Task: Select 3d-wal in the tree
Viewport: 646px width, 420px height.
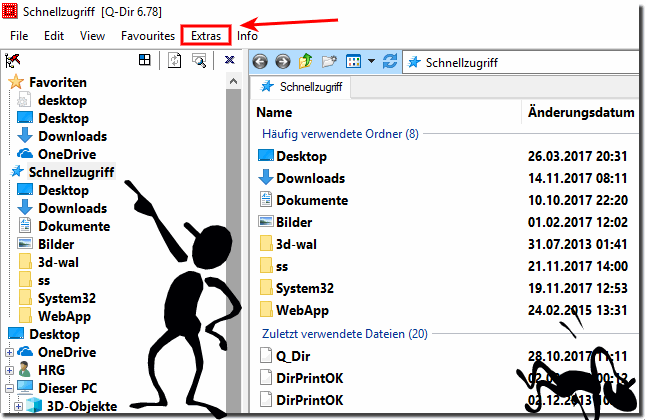Action: tap(58, 263)
